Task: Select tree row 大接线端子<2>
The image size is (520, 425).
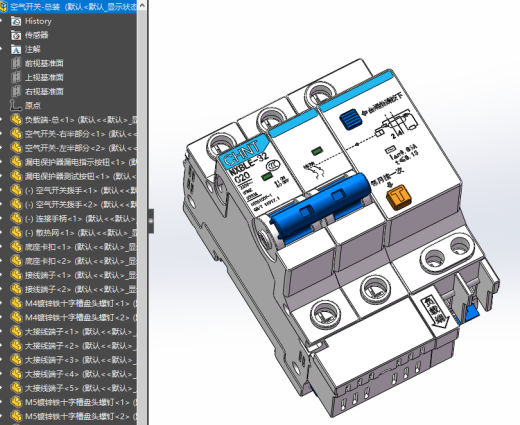Action: pos(68,346)
